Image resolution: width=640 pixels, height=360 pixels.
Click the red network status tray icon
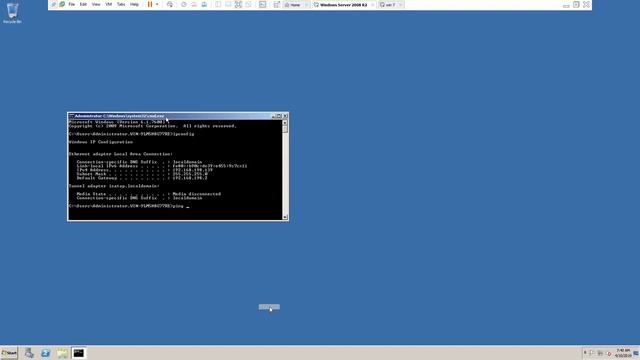[609, 353]
